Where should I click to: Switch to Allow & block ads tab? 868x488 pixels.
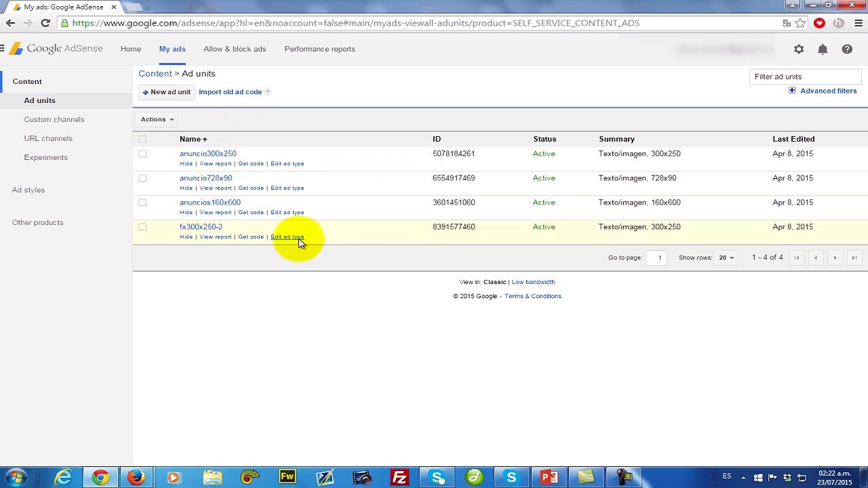pos(235,49)
